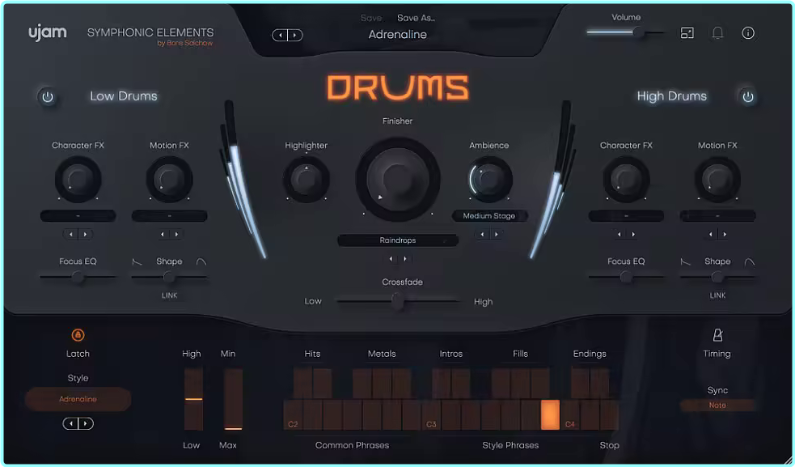Toggle the High Drums power button
The image size is (795, 467).
pos(748,96)
